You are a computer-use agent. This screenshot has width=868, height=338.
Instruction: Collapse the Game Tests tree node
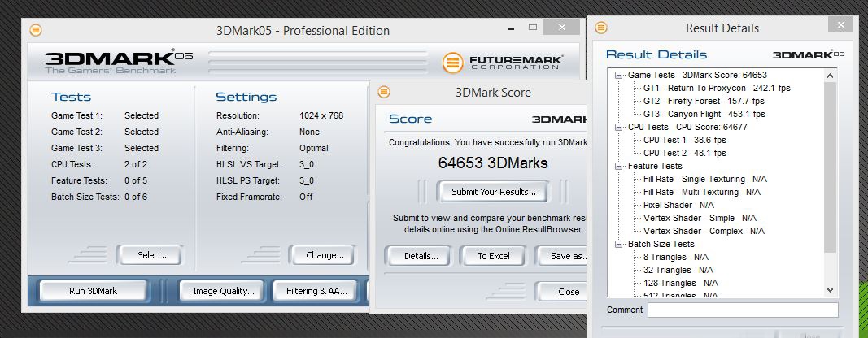click(618, 75)
